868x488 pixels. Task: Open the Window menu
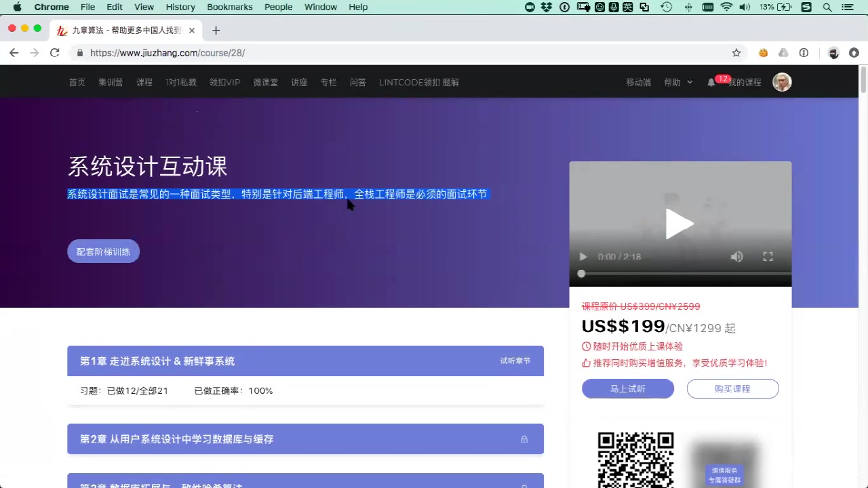coord(321,7)
